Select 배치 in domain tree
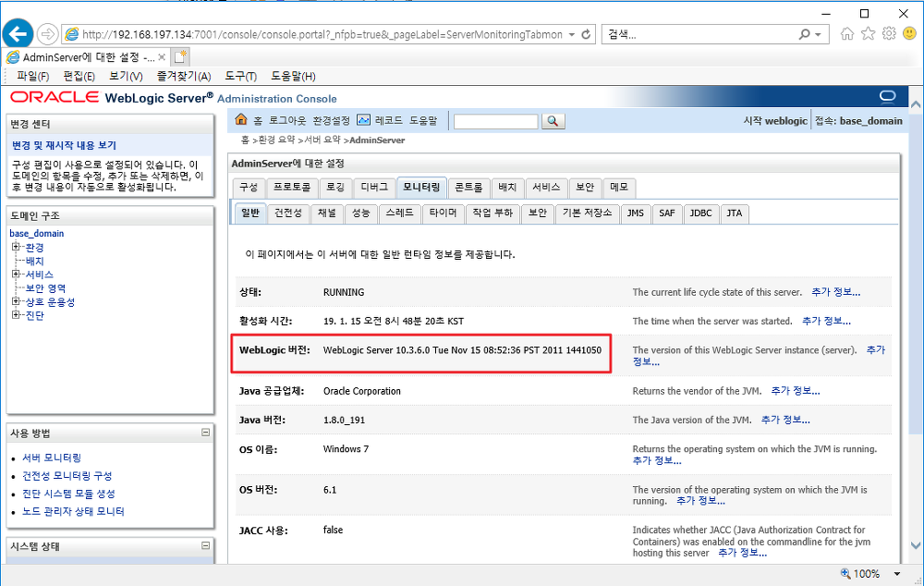The image size is (924, 586). [x=35, y=261]
